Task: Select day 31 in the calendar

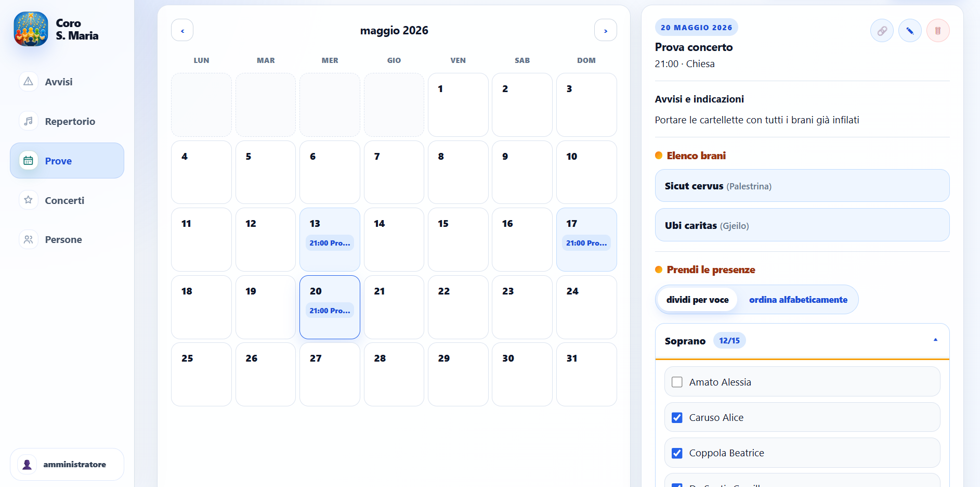Action: 586,374
